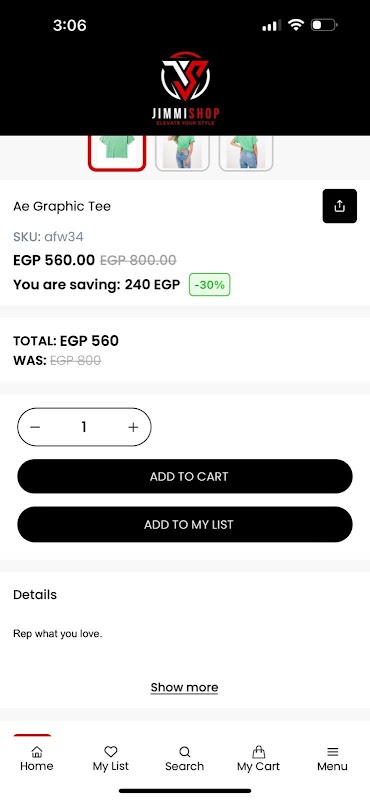Tap the -30% discount badge

coord(210,285)
